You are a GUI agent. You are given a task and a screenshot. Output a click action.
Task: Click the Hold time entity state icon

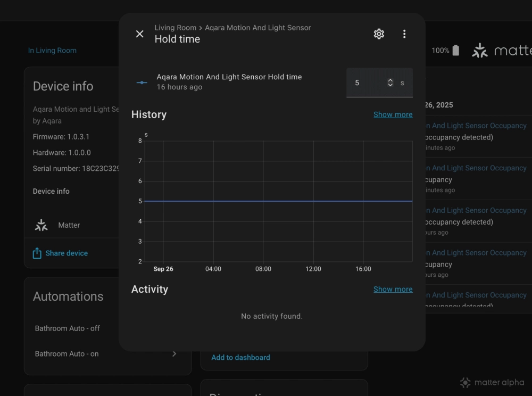(142, 82)
